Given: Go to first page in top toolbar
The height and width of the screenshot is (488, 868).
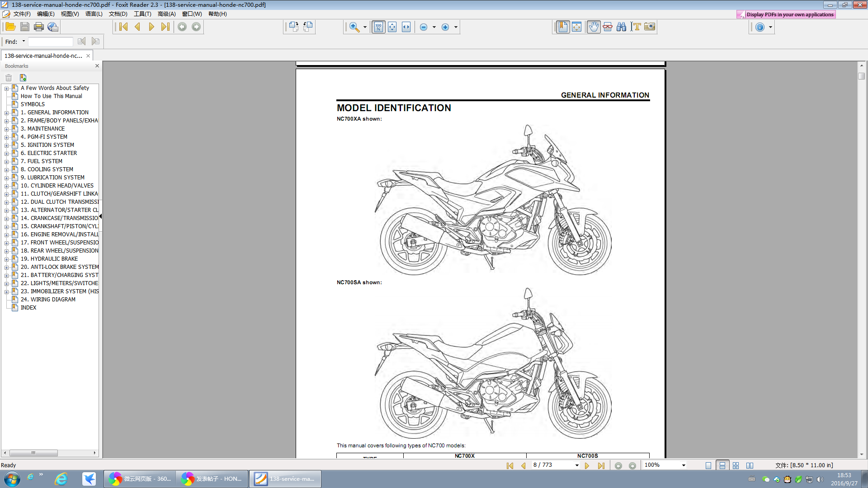Looking at the screenshot, I should tap(123, 27).
